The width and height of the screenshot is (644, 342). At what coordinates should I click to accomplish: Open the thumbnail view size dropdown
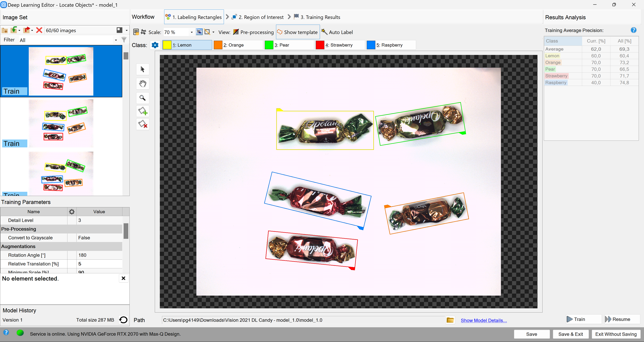click(126, 30)
